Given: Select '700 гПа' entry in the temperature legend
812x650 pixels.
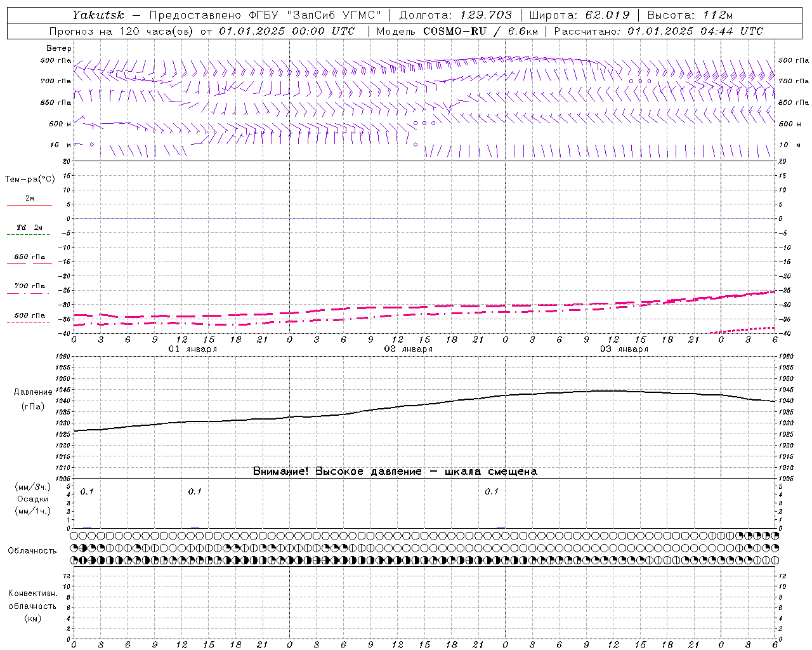Looking at the screenshot, I should click(29, 286).
